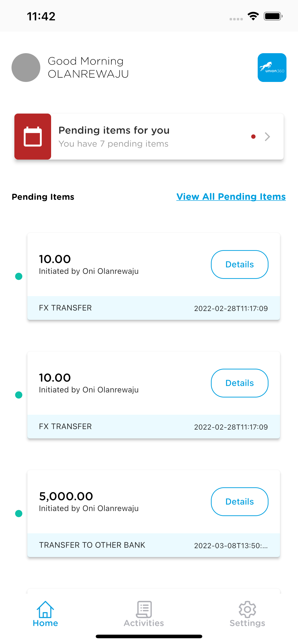Expand pending items with chevron arrow

tap(267, 137)
